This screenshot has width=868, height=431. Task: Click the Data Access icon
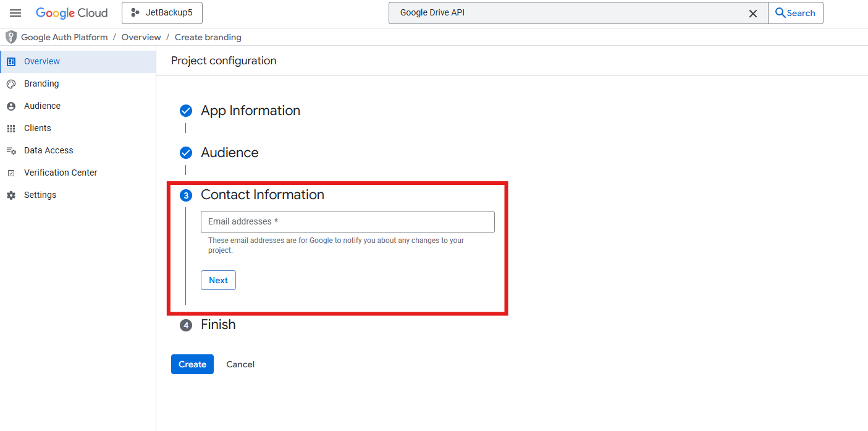(x=11, y=151)
